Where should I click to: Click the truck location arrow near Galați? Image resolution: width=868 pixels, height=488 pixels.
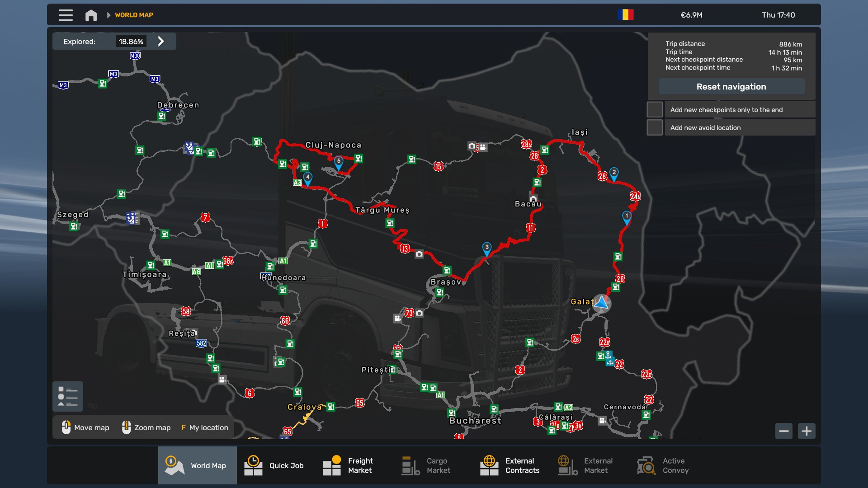[x=602, y=303]
